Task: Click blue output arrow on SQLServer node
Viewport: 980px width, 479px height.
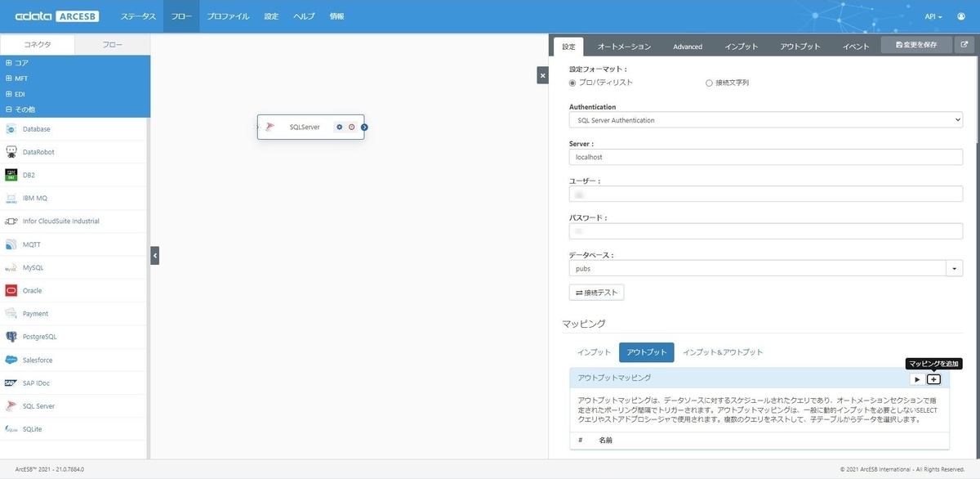Action: coord(364,127)
